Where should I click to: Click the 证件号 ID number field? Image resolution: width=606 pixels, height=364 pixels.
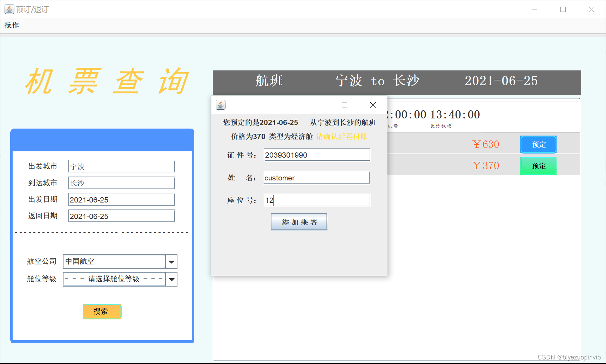[x=316, y=154]
